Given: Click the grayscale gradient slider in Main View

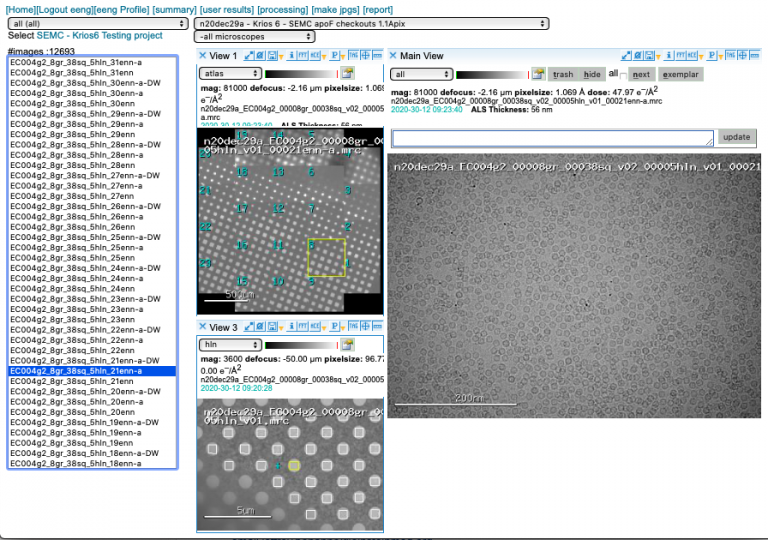Looking at the screenshot, I should pyautogui.click(x=491, y=74).
